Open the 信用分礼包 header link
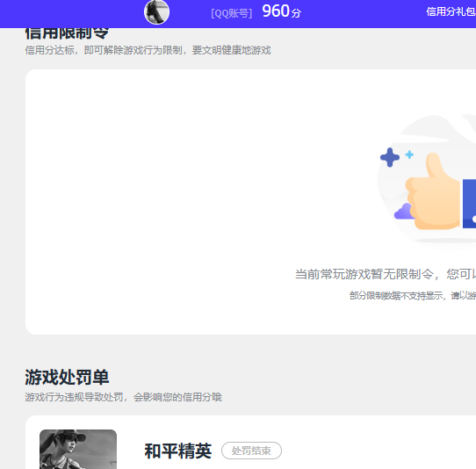Viewport: 476px width, 469px height. [x=451, y=11]
